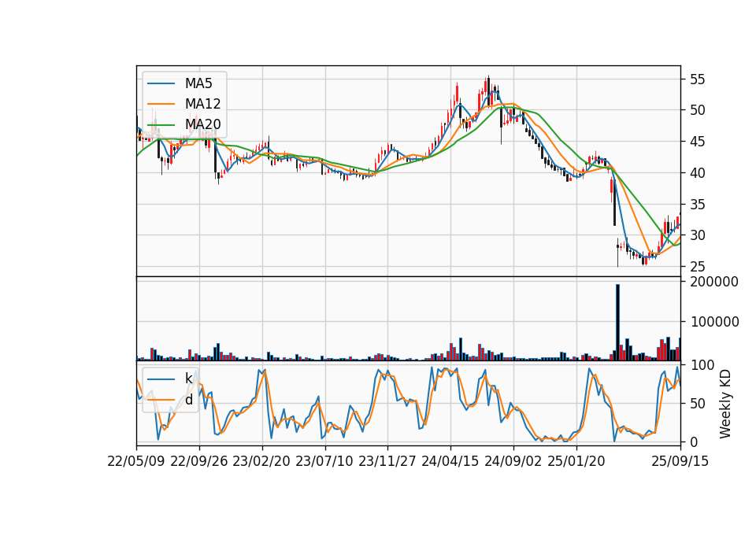Viewport: 756px width, 543px height.
Task: Click the volume axis label 100000
Action: pos(714,322)
